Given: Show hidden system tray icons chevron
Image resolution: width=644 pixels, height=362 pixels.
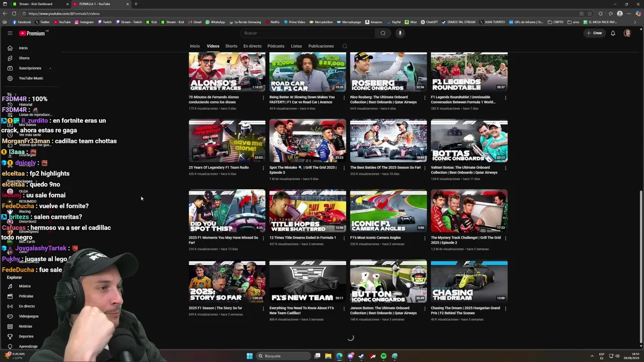Looking at the screenshot, I should (592, 356).
